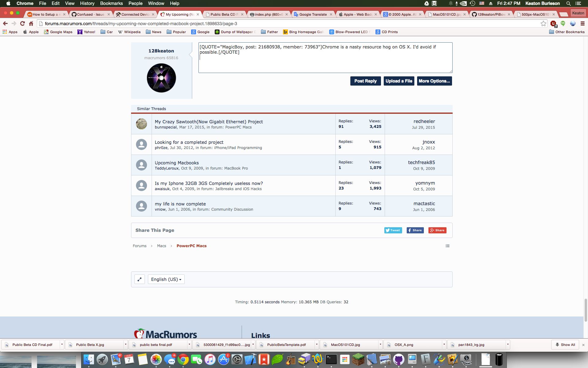The image size is (588, 368).
Task: Click the address bar URL
Action: coord(141,24)
